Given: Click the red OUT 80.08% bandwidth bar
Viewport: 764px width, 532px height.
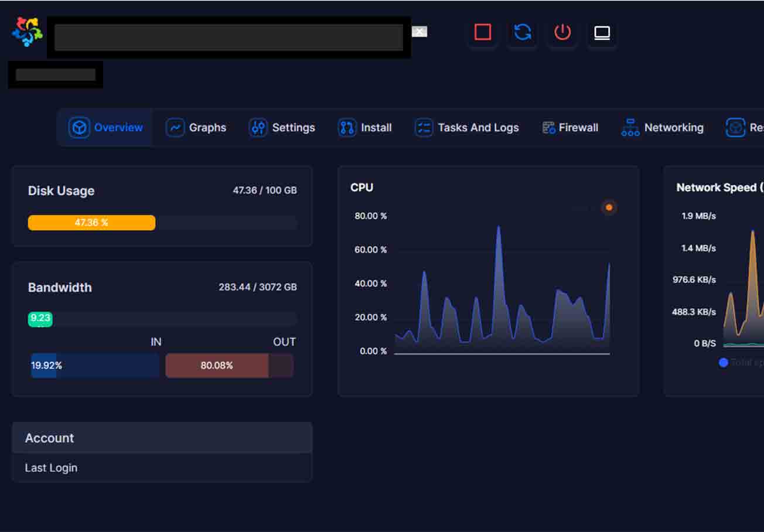Looking at the screenshot, I should click(217, 366).
